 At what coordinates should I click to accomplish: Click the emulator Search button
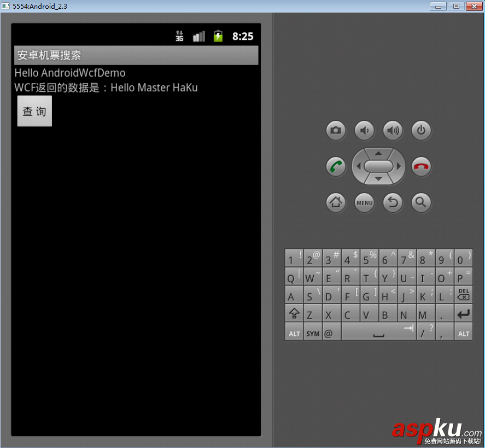coord(421,202)
